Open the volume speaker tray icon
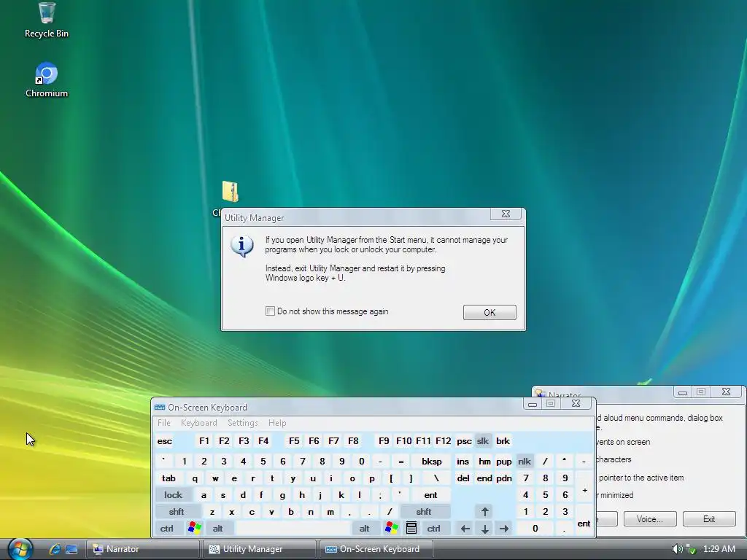747x560 pixels. tap(676, 549)
